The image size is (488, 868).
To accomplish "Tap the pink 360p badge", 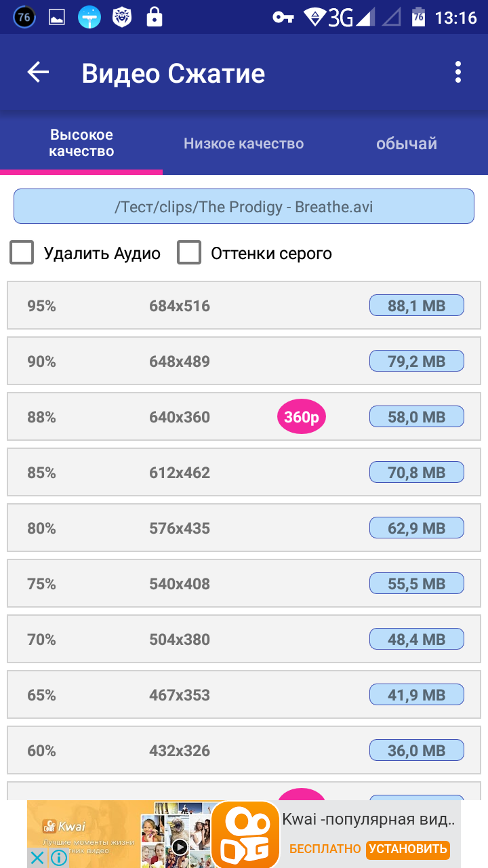I will (302, 417).
